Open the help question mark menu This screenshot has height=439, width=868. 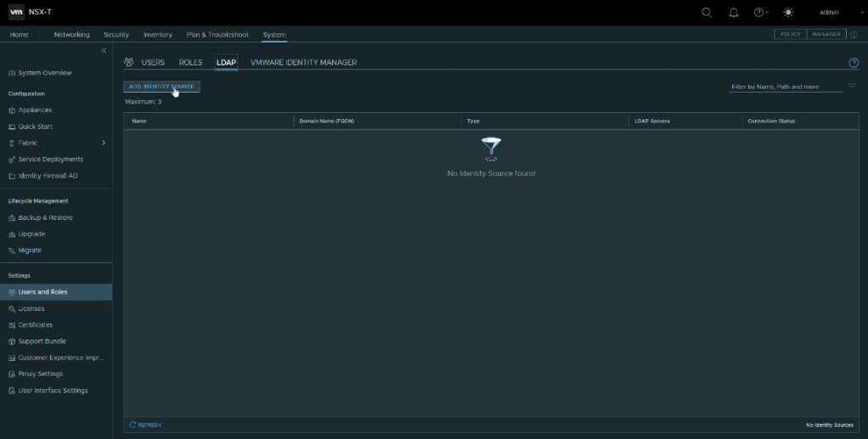click(760, 12)
